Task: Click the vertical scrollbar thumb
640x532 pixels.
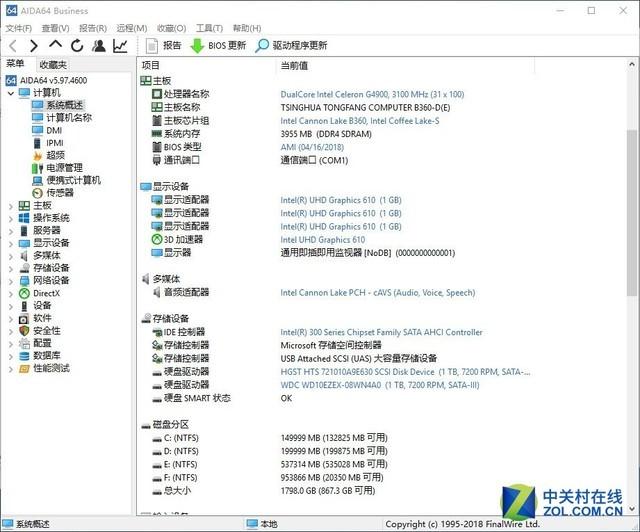Action: (632, 212)
